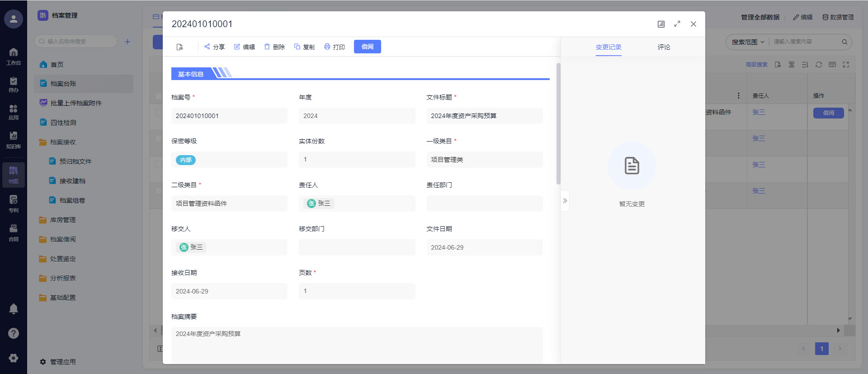
Task: Open the help question mark icon
Action: [x=14, y=333]
